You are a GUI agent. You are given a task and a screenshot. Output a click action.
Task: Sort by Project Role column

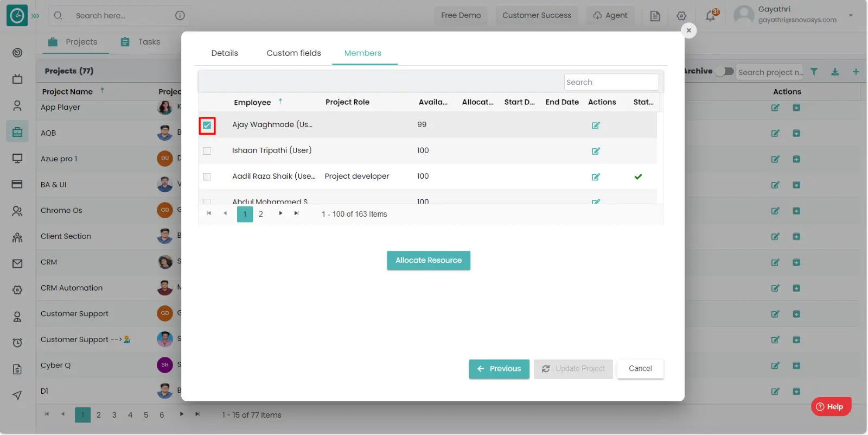coord(347,102)
